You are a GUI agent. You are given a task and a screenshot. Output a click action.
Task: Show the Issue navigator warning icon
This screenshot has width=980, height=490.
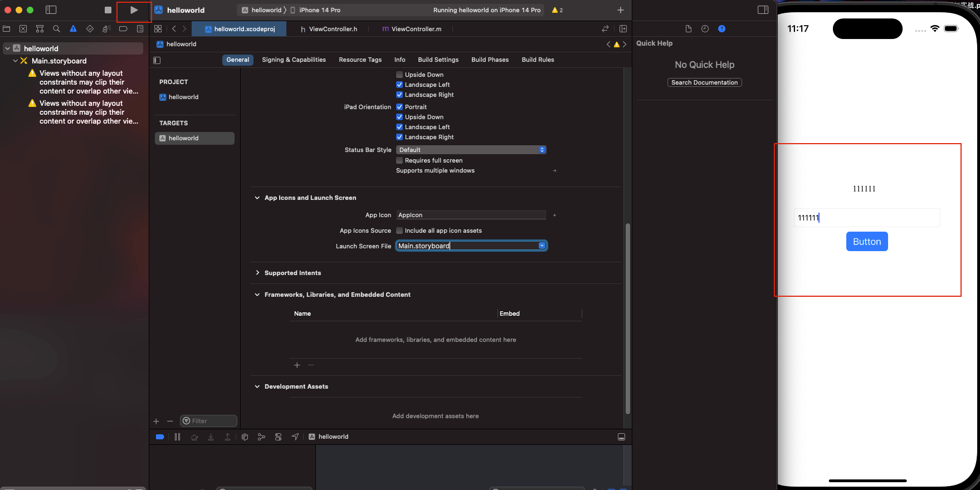click(73, 29)
